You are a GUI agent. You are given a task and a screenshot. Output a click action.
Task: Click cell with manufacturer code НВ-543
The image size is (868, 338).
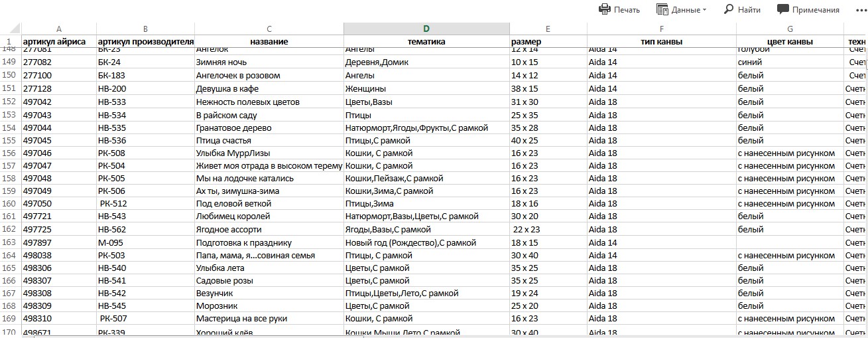point(145,216)
